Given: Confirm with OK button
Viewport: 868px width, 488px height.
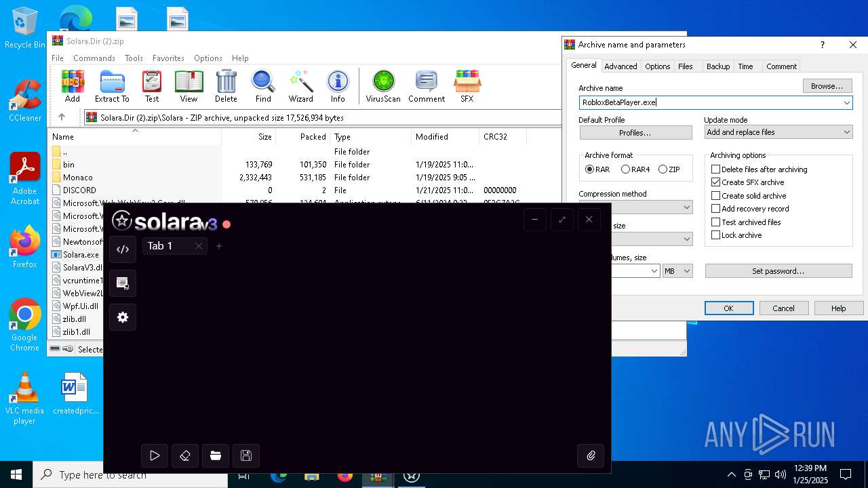Looking at the screenshot, I should (x=729, y=308).
